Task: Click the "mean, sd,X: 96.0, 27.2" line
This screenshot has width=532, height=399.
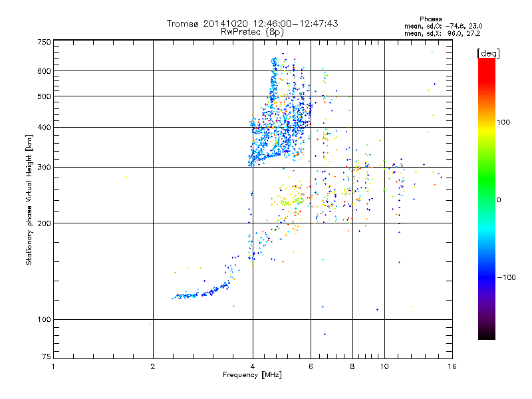Action: pyautogui.click(x=442, y=34)
